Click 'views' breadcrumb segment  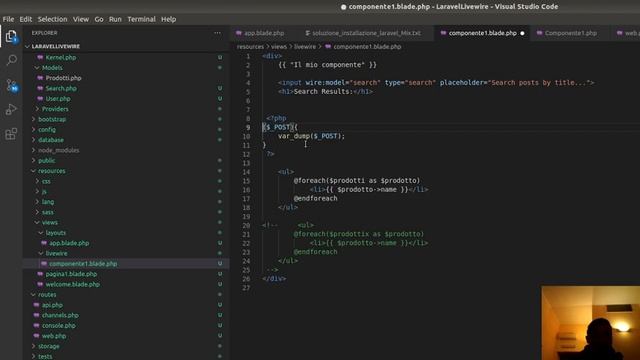click(279, 47)
